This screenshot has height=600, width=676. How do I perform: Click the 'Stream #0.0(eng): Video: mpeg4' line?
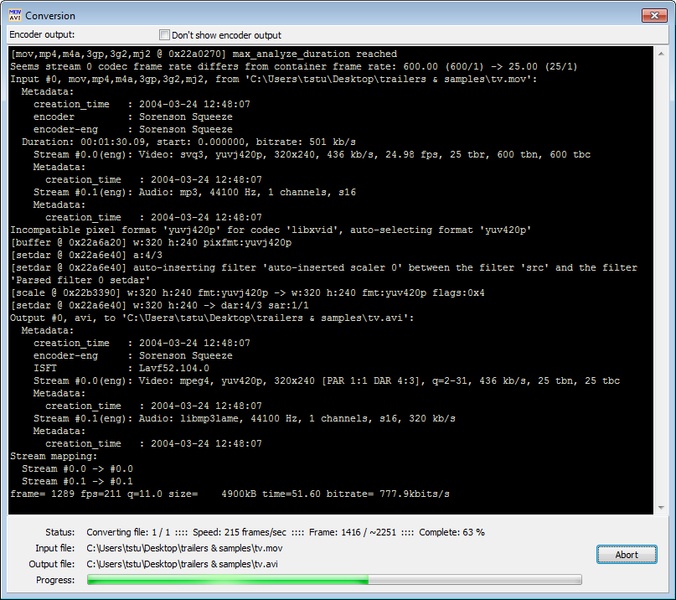click(x=327, y=381)
